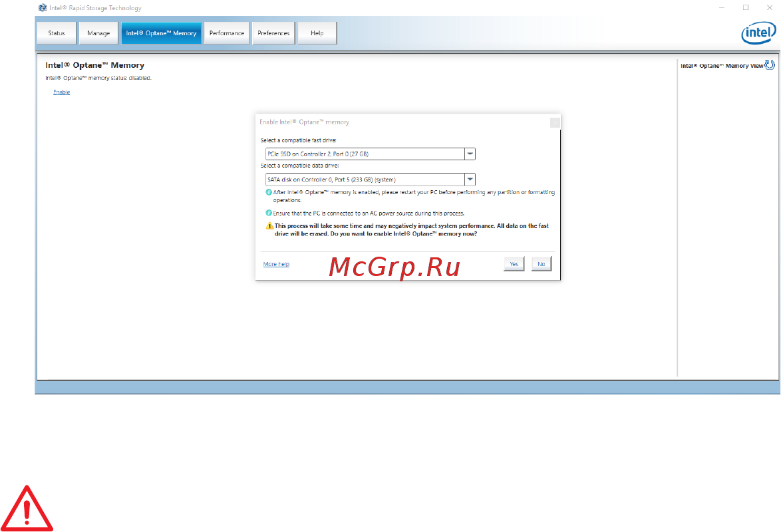Close the Enable Intel Optane memory dialog
The width and height of the screenshot is (781, 532).
point(555,122)
